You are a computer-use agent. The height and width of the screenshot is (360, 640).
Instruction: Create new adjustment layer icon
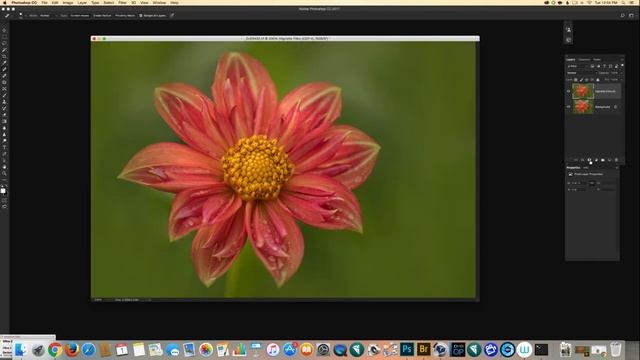point(596,160)
